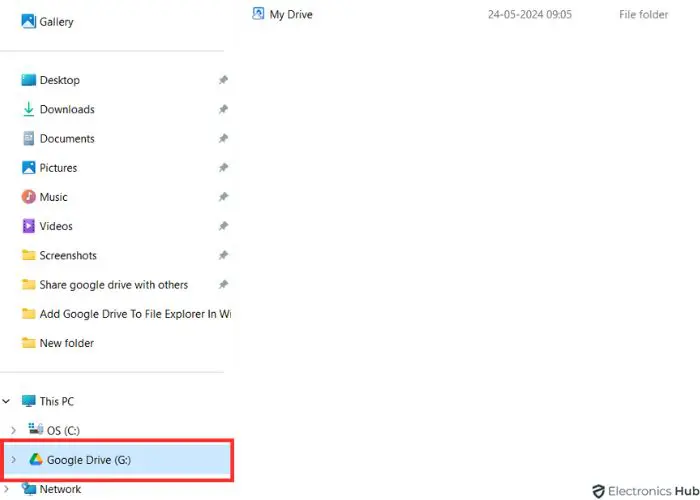
Task: Unpin Desktop using its pin icon
Action: (223, 80)
